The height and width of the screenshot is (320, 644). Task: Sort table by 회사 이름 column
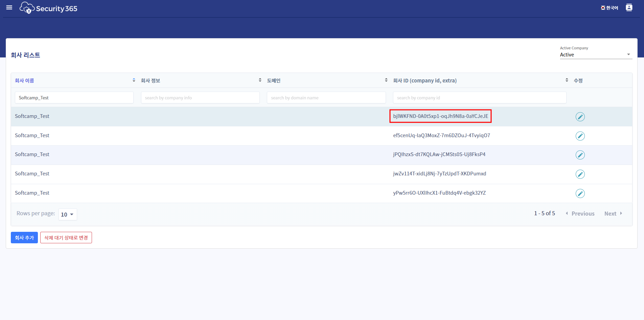pyautogui.click(x=24, y=80)
